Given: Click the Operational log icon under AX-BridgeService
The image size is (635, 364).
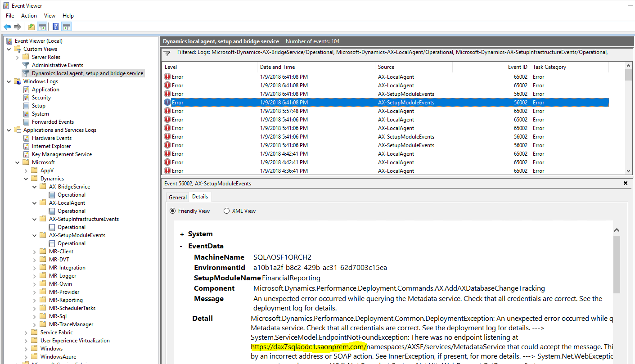Looking at the screenshot, I should tap(52, 195).
